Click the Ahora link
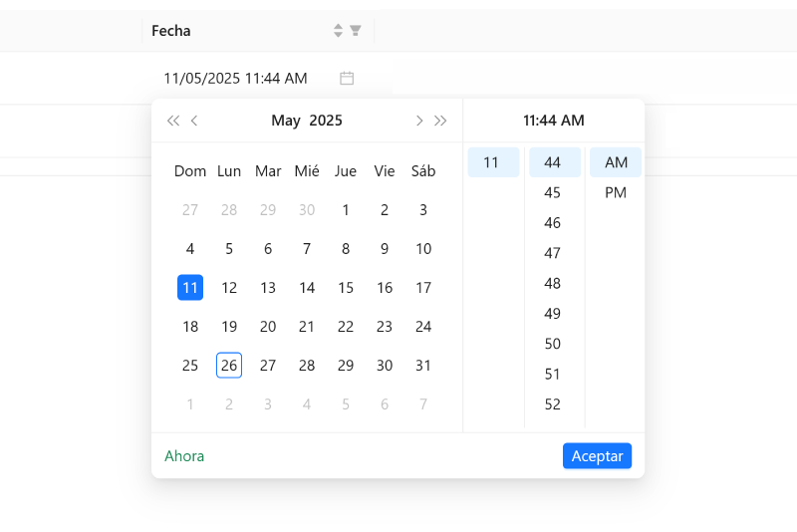 (x=184, y=456)
